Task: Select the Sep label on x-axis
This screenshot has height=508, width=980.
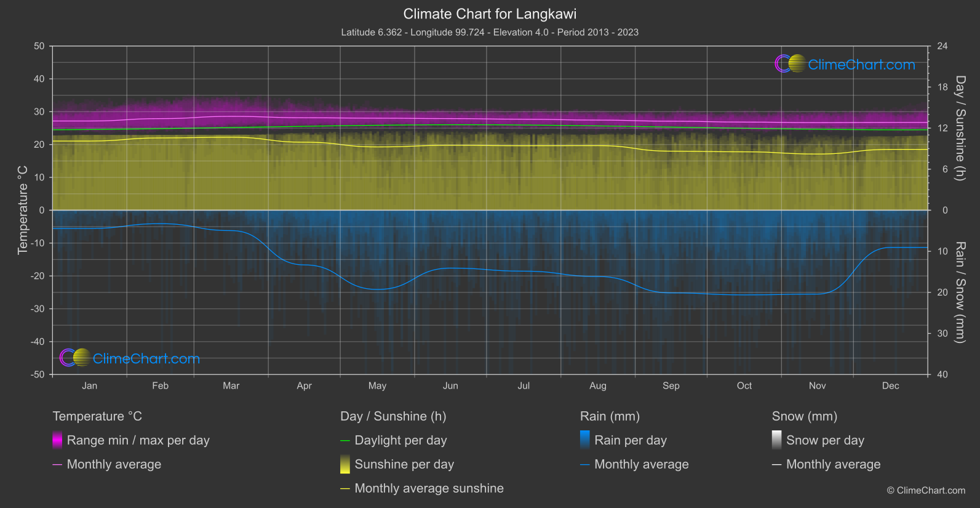Action: [x=671, y=385]
